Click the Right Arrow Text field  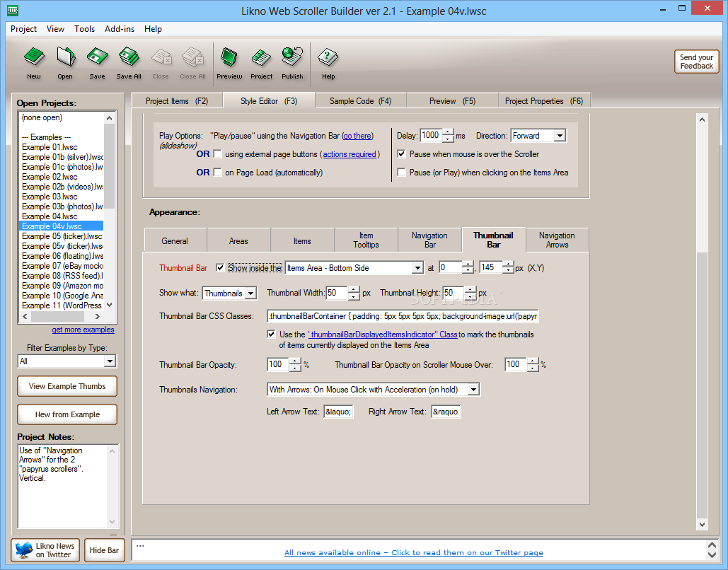(446, 412)
